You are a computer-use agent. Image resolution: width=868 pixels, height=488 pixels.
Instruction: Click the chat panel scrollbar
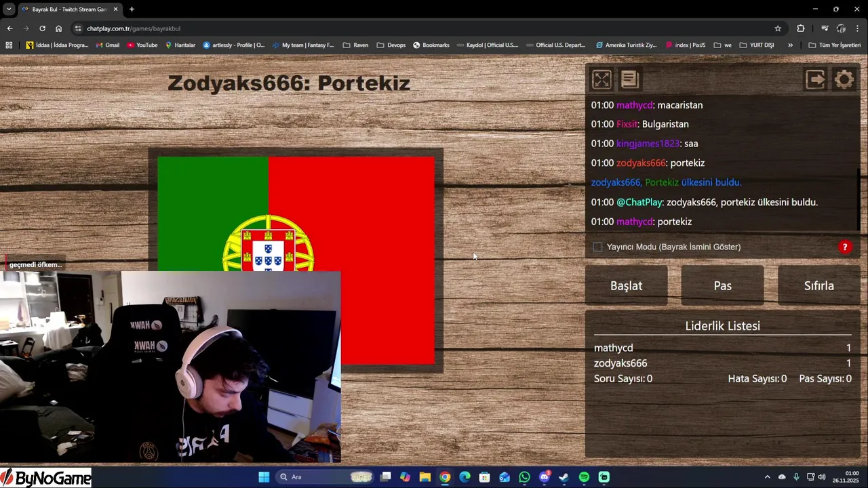click(x=859, y=200)
